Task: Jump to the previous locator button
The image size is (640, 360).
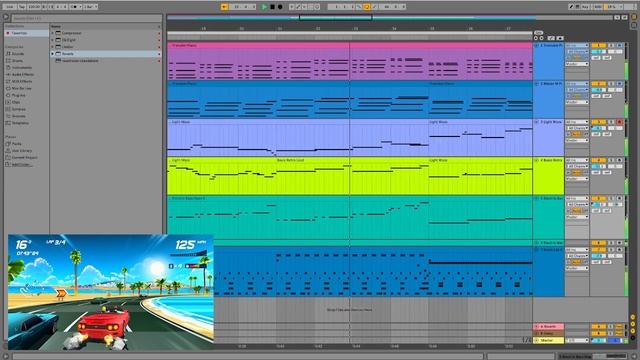Action: point(536,38)
